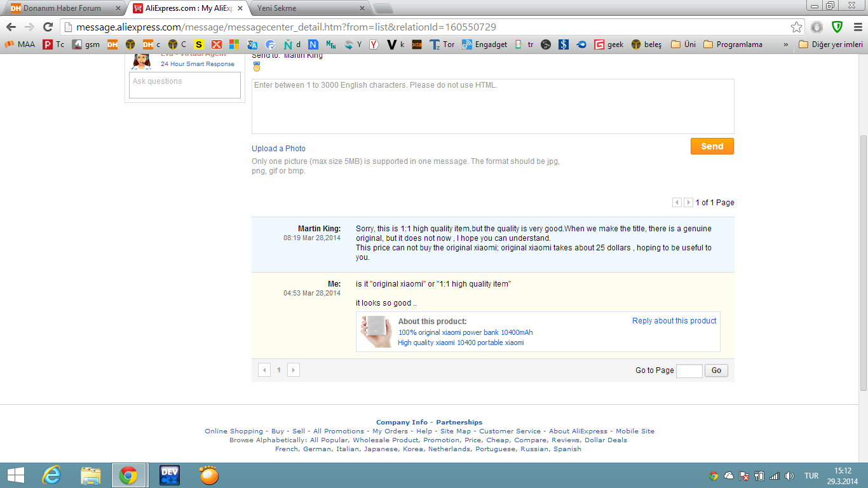Viewport: 868px width, 488px height.
Task: Expand the Diğer yer imleri folder
Action: (x=831, y=44)
